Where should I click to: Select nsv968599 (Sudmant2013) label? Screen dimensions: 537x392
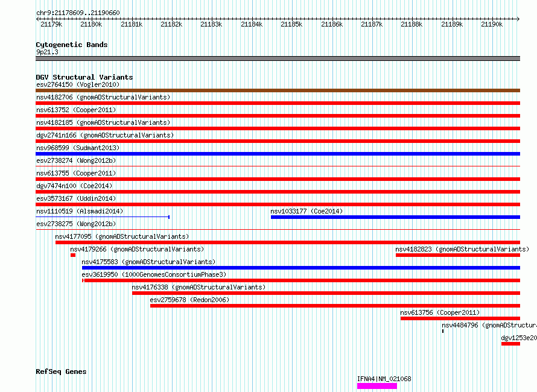point(78,148)
